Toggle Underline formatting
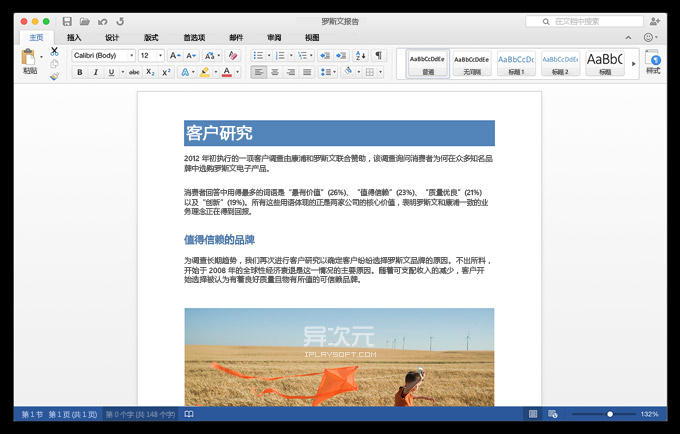The width and height of the screenshot is (680, 434). click(111, 72)
